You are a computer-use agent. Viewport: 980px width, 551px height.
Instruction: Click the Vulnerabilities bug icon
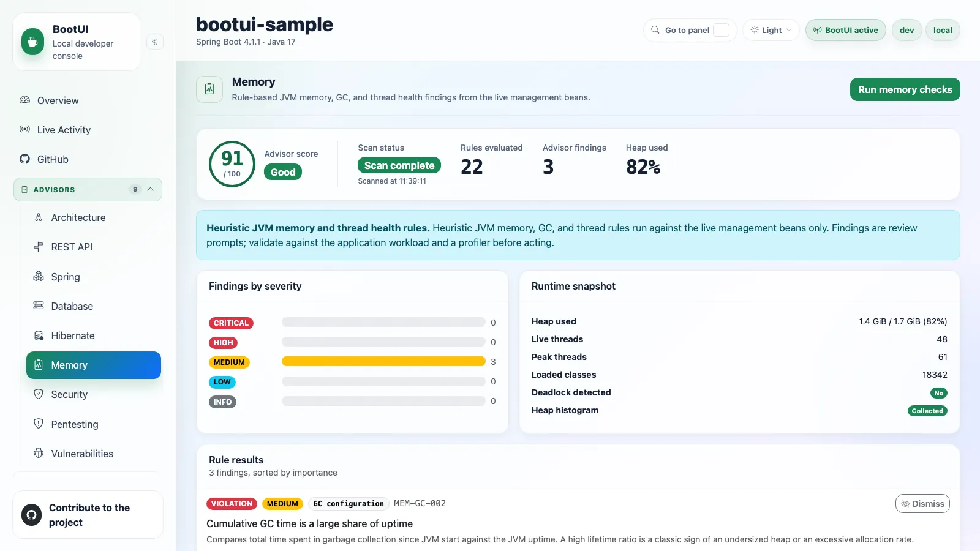39,453
